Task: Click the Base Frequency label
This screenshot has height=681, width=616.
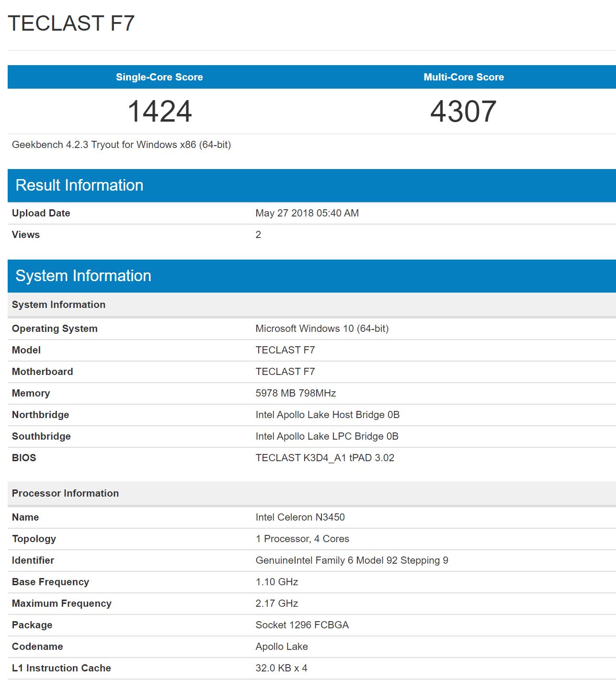Action: pyautogui.click(x=50, y=582)
